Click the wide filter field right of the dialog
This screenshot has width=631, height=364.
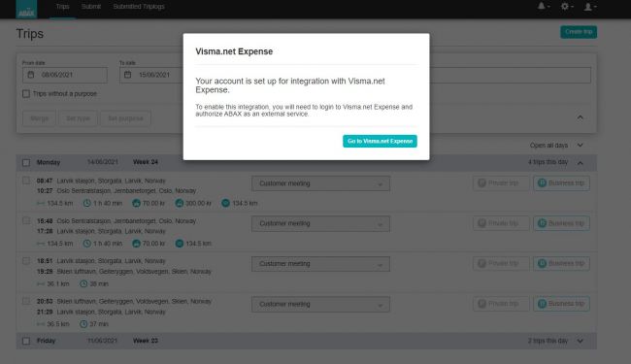click(x=511, y=75)
